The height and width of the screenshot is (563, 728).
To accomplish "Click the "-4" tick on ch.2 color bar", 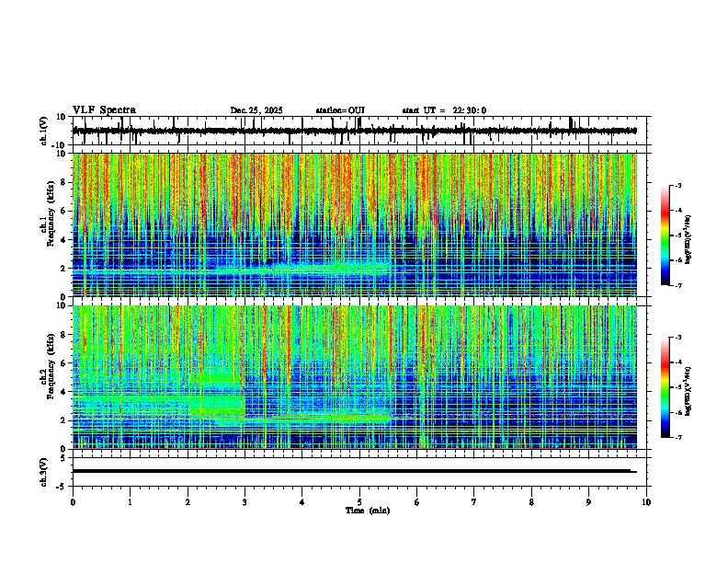I will click(x=677, y=362).
